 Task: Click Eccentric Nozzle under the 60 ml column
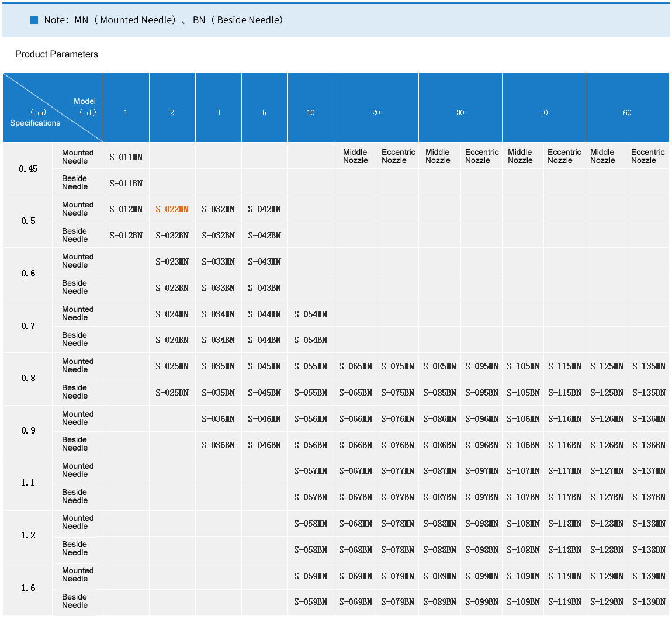[647, 156]
